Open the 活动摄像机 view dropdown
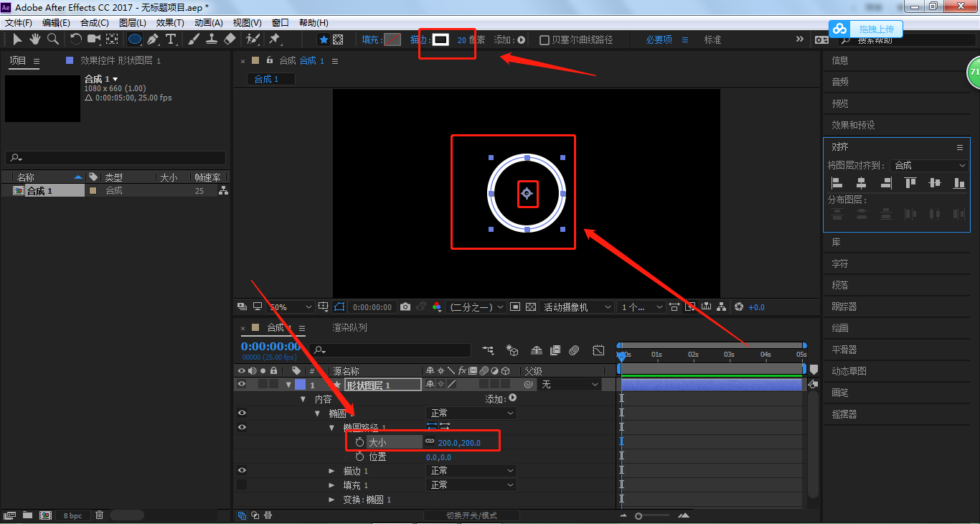This screenshot has width=980, height=524. pos(578,307)
